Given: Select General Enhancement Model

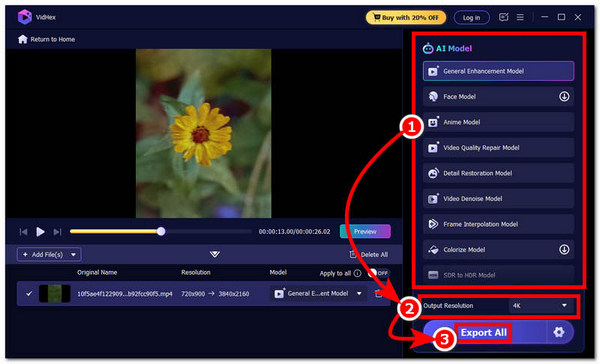Looking at the screenshot, I should click(x=498, y=71).
